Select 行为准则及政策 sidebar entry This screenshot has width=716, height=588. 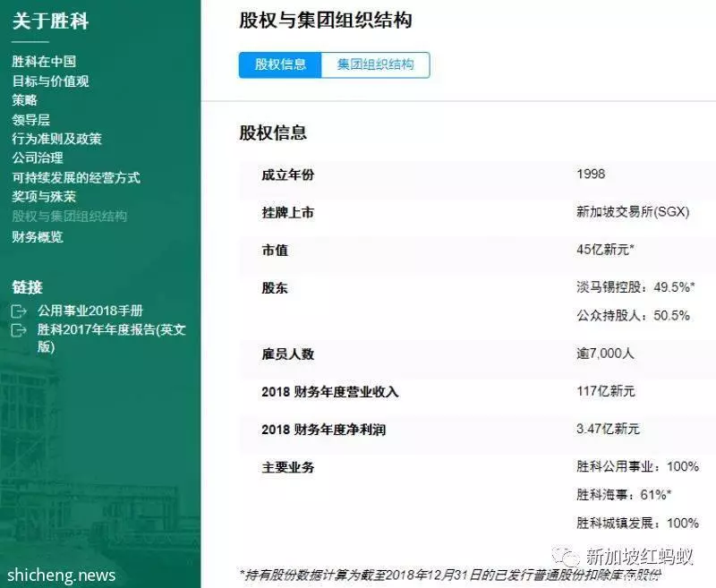point(56,139)
